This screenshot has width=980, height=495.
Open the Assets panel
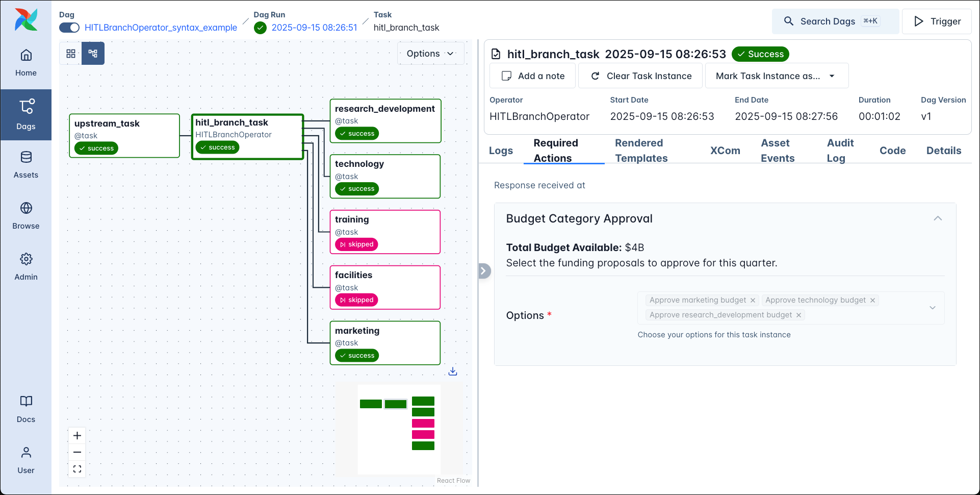click(26, 163)
